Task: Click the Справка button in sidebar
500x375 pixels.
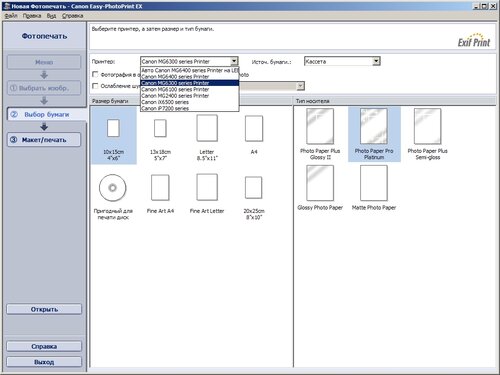Action: click(44, 346)
